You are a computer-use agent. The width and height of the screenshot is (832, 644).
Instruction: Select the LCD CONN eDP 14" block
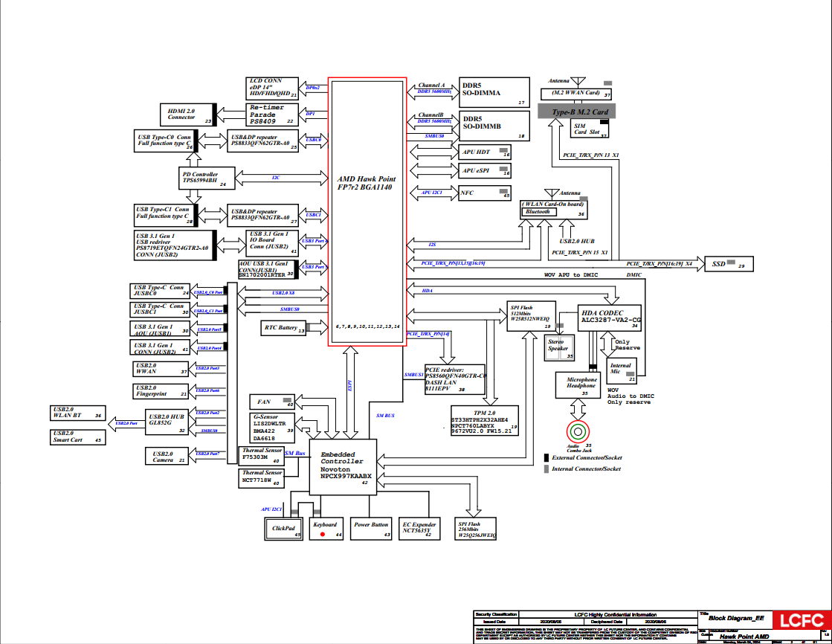tap(274, 88)
